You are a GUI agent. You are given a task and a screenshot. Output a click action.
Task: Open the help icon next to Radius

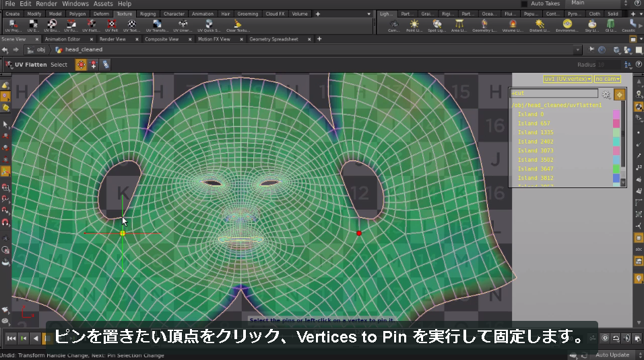pos(639,64)
